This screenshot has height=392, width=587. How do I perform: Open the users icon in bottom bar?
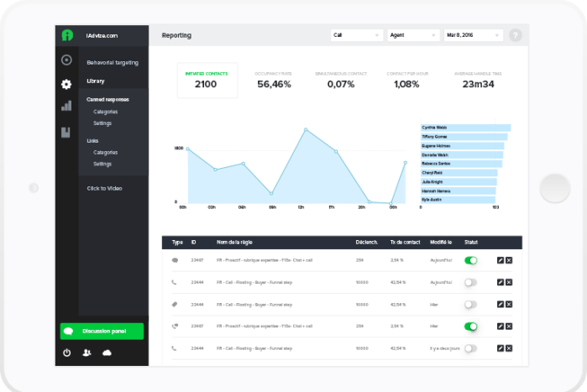86,353
